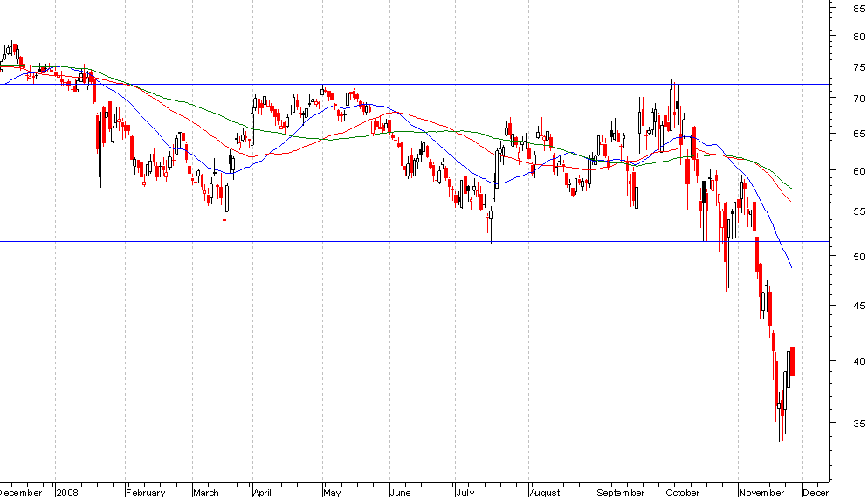The width and height of the screenshot is (868, 497).
Task: Click the September month label
Action: [x=621, y=492]
